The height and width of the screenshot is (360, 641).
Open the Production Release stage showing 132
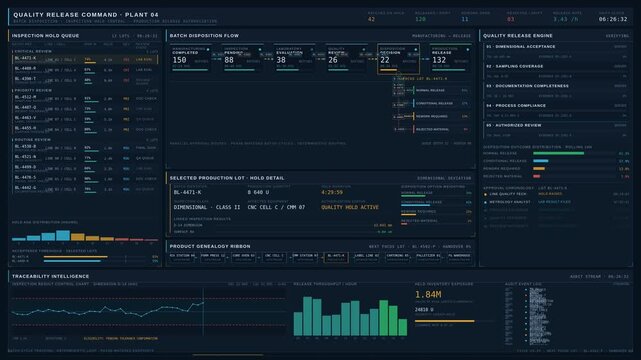point(450,58)
